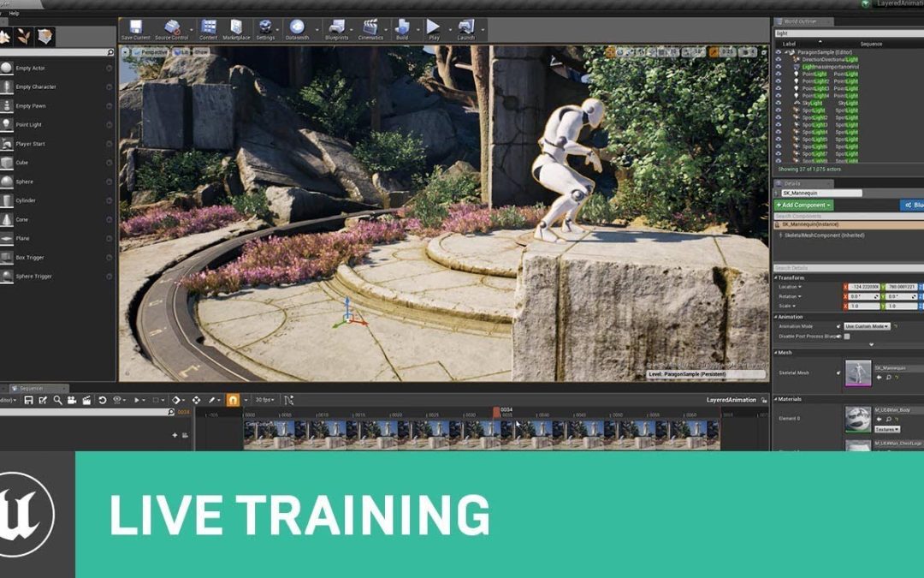The height and width of the screenshot is (578, 924).
Task: Toggle visibility of DirectionDirectionalLight
Action: pos(779,60)
